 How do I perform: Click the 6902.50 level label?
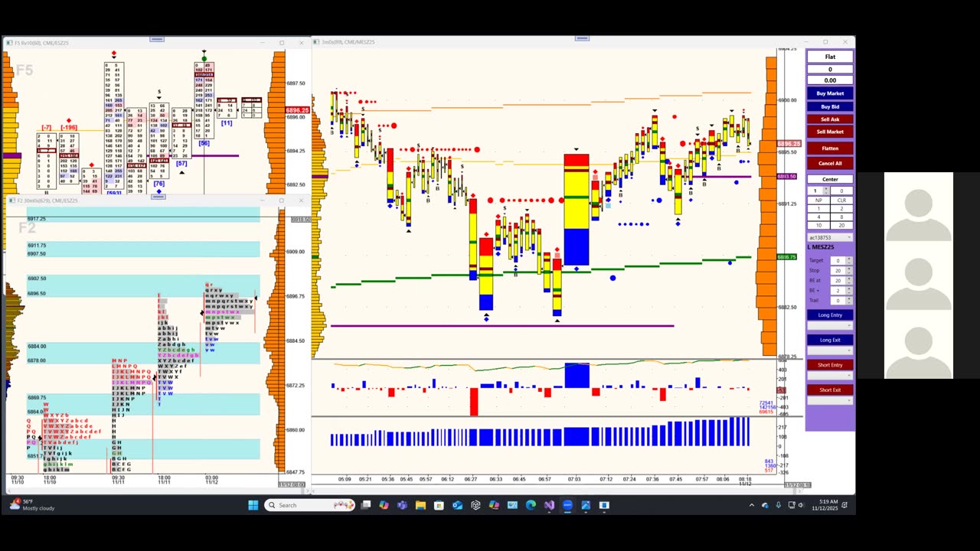(x=37, y=279)
